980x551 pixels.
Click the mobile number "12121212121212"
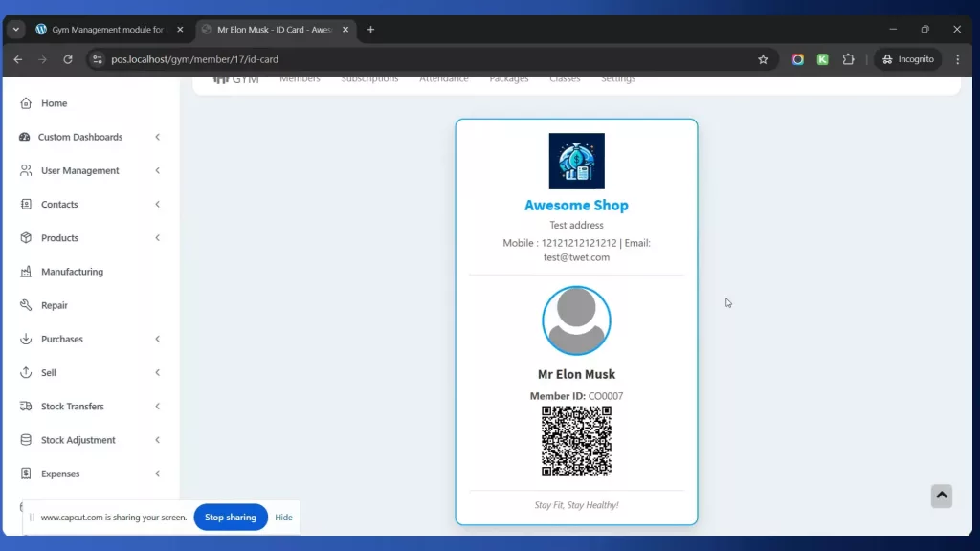[x=579, y=243]
